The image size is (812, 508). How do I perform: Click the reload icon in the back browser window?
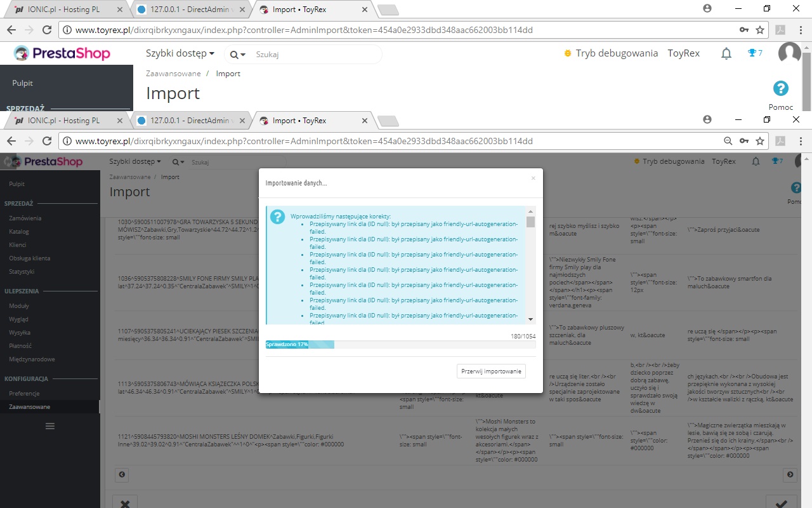(x=46, y=30)
